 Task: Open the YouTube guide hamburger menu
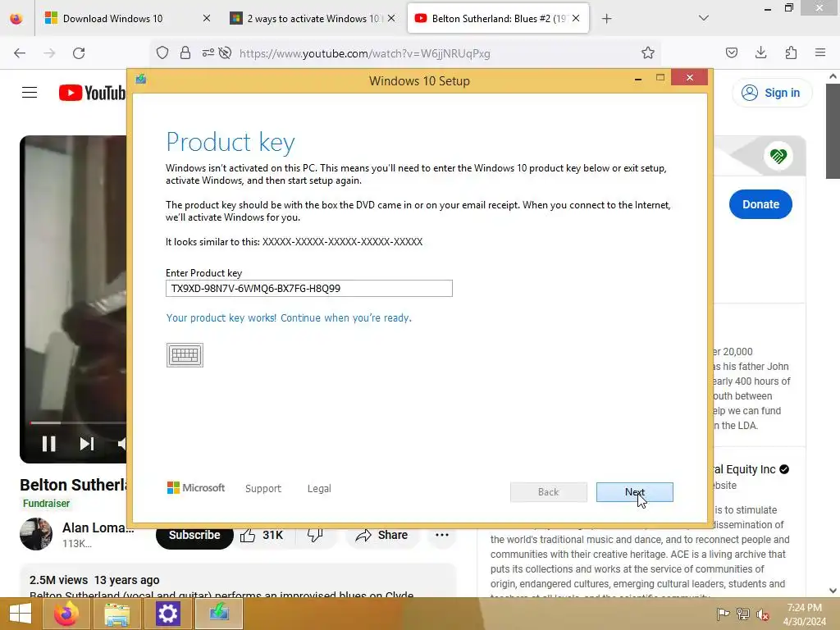pos(30,93)
